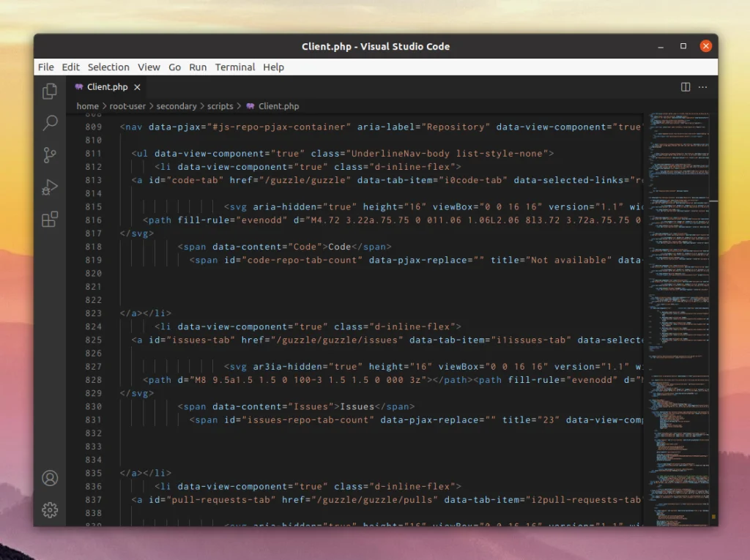Screen dimensions: 750x560
Task: Open the Terminal menu
Action: (x=234, y=67)
